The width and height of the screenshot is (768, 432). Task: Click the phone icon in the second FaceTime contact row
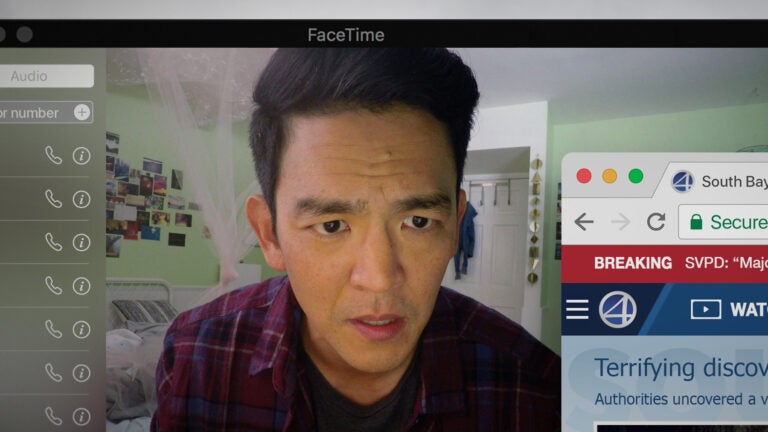[x=53, y=199]
